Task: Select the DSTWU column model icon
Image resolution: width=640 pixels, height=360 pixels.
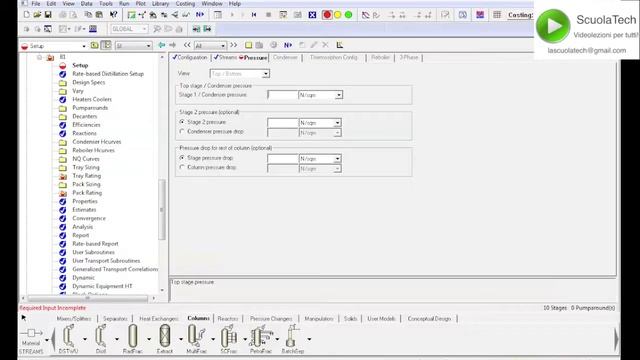Action: [x=69, y=336]
